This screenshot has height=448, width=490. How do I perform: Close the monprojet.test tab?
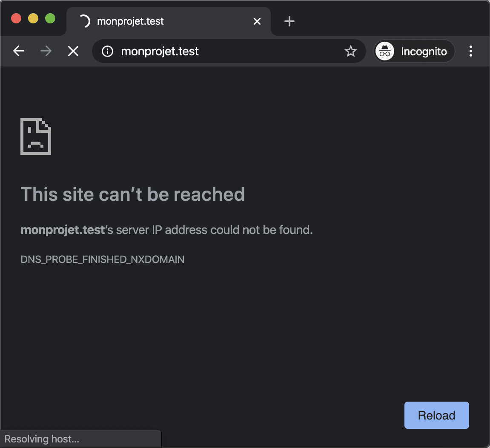(x=257, y=21)
